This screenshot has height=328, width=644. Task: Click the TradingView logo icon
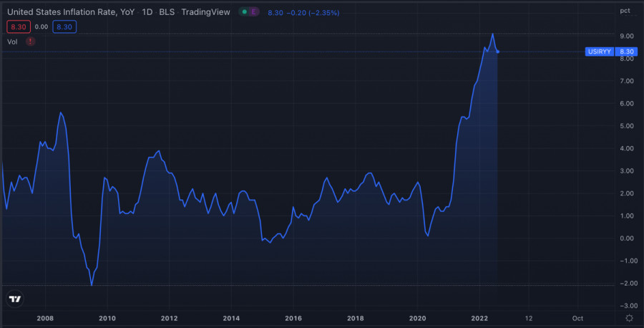14,299
